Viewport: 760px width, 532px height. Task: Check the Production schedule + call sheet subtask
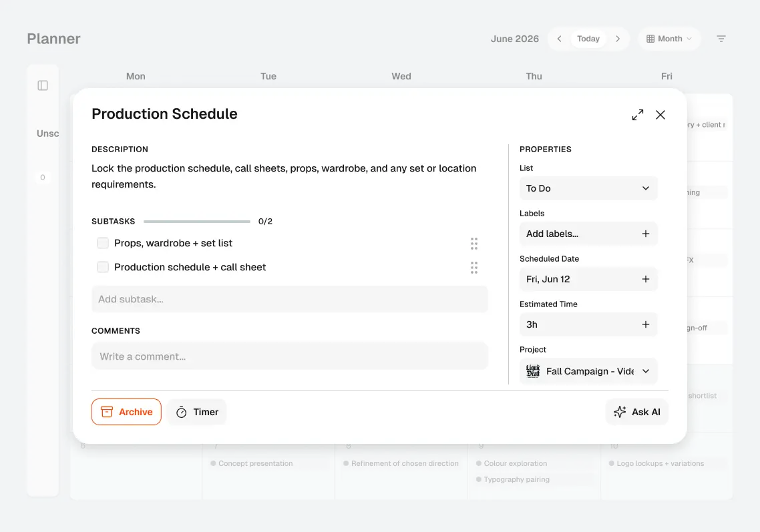click(103, 267)
